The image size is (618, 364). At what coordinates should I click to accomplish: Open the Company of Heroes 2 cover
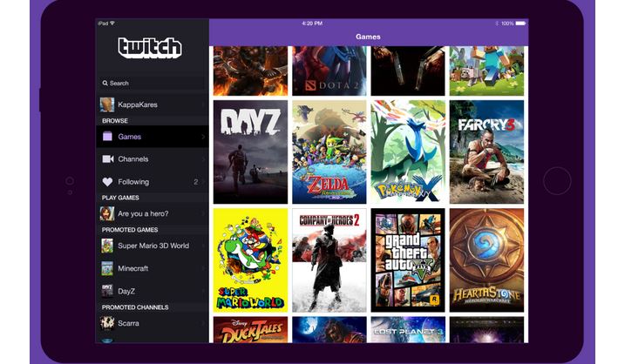point(329,260)
